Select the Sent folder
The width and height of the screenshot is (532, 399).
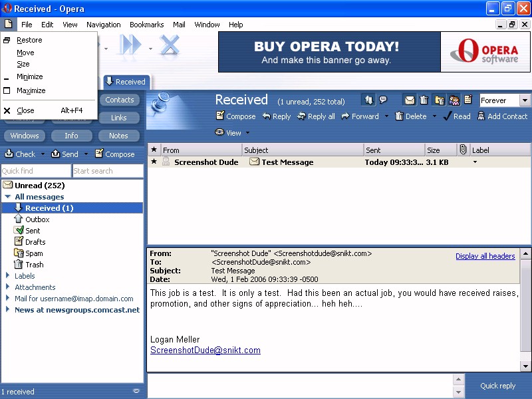[33, 231]
